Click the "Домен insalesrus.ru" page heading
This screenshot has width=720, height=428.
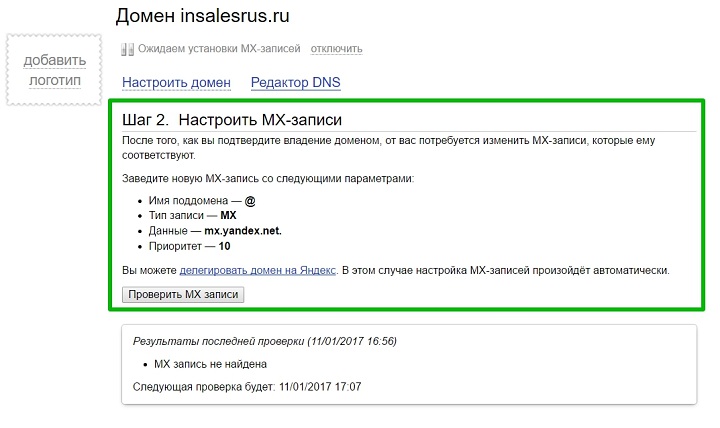[202, 16]
